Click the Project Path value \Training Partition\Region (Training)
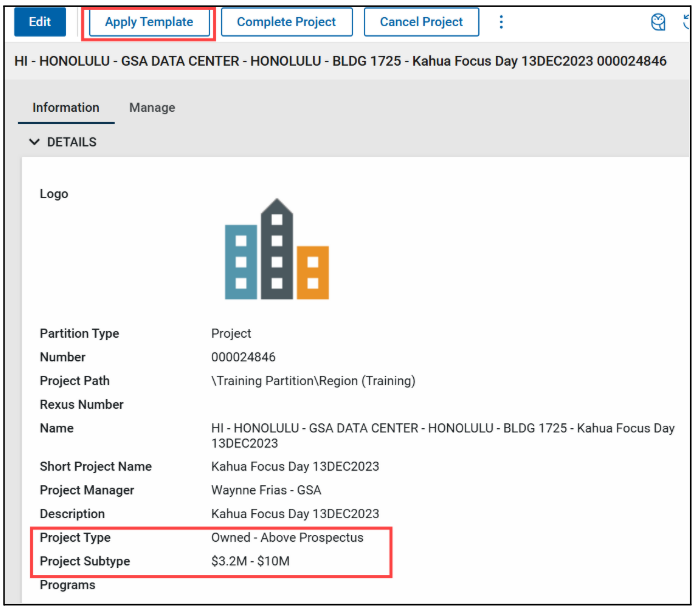 [x=313, y=381]
